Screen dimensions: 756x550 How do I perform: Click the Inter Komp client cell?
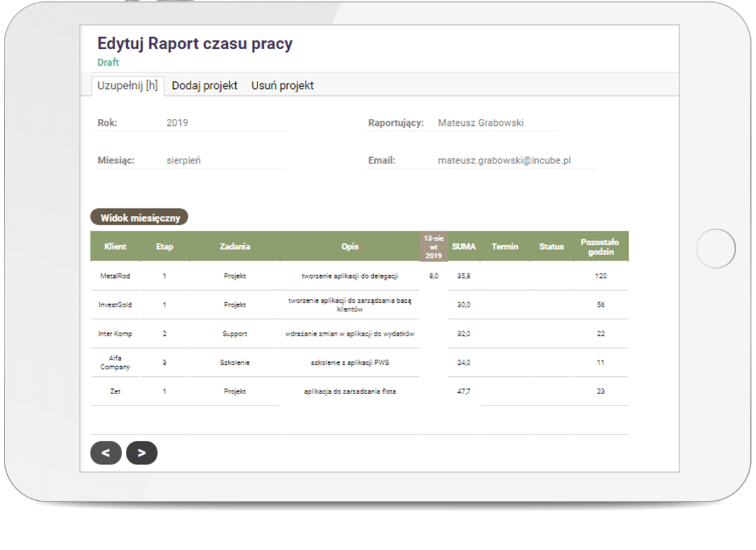[115, 333]
